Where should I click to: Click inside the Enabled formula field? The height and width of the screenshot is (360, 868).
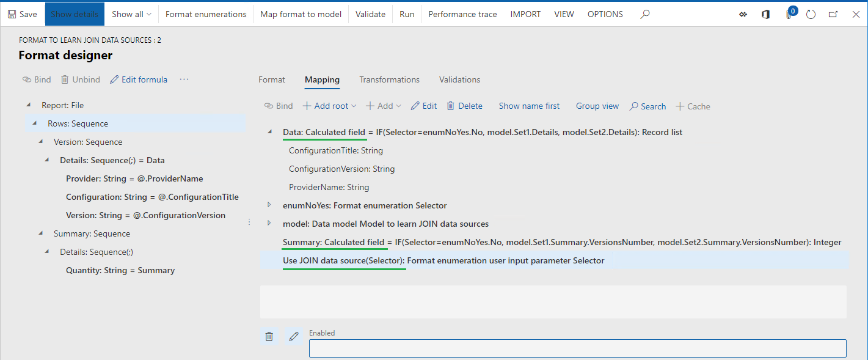click(x=577, y=348)
